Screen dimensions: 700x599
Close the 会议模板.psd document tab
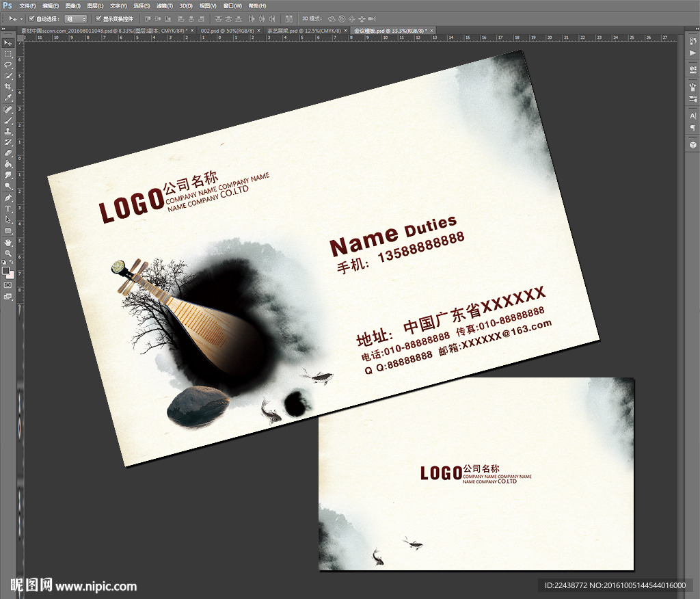click(x=432, y=31)
